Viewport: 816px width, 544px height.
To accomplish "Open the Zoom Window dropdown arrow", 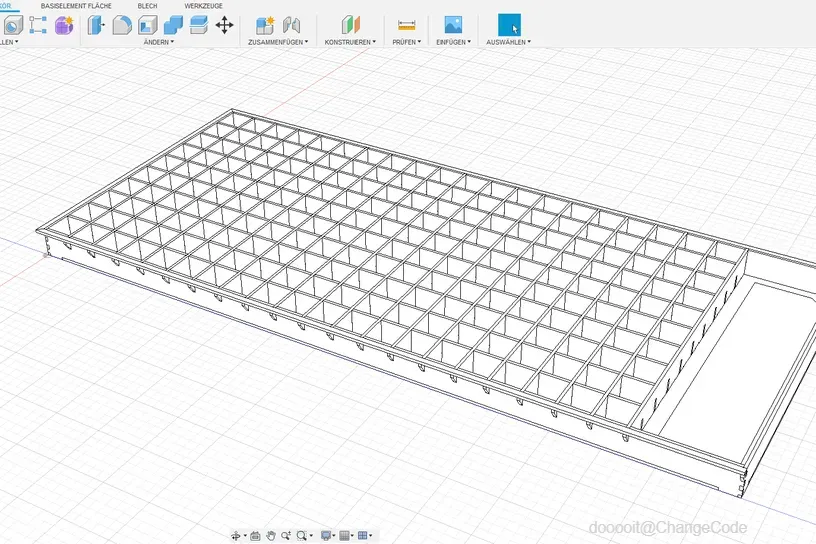I will (311, 536).
